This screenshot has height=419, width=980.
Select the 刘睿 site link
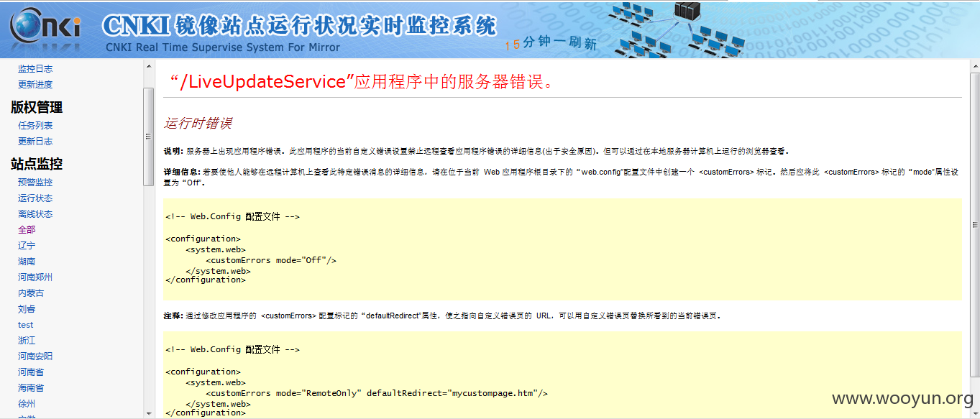point(27,309)
